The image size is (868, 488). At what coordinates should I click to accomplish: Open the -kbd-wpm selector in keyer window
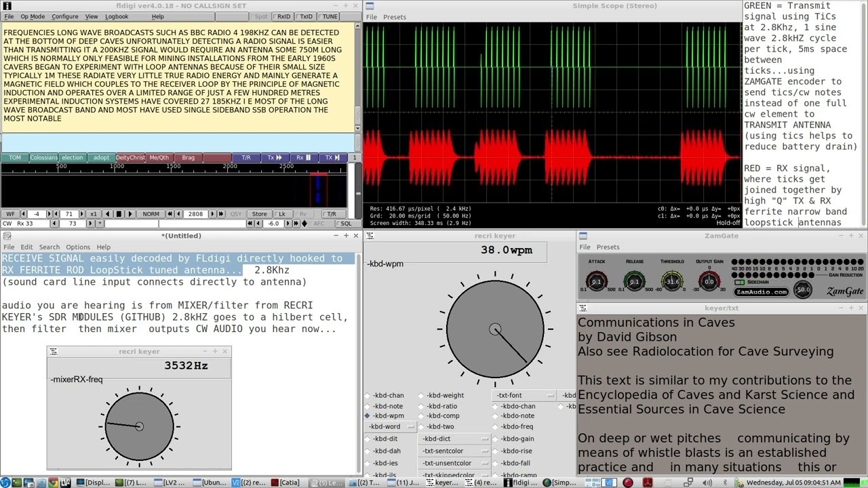(385, 264)
